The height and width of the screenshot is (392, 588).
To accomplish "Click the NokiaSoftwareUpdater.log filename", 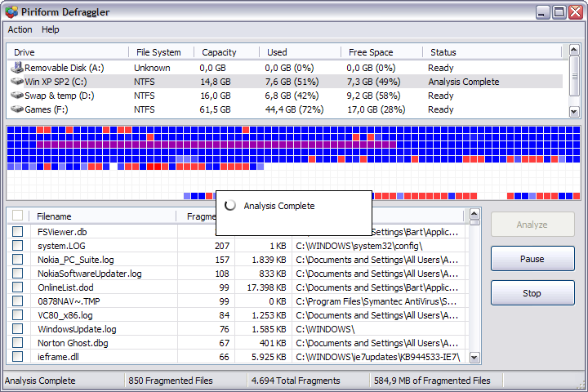I will coord(90,274).
